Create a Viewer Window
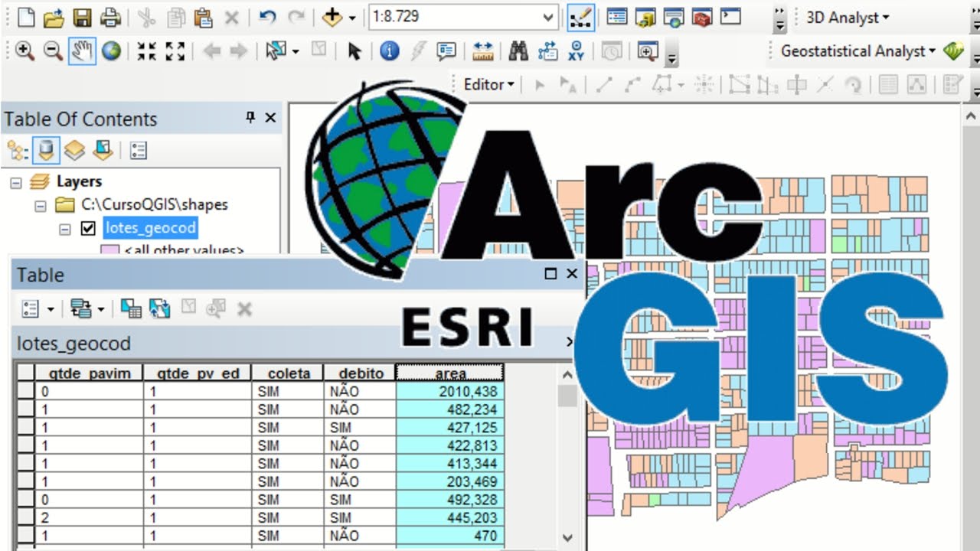This screenshot has height=551, width=980. pos(648,51)
